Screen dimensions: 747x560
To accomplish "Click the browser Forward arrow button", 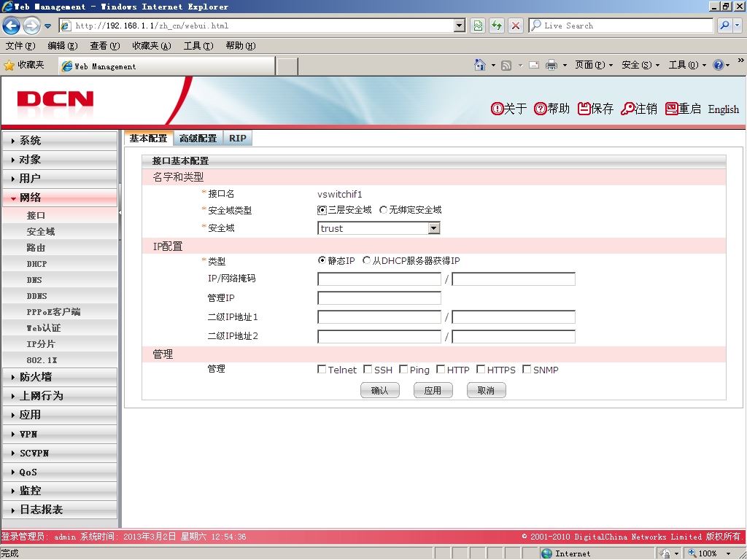I will (x=31, y=26).
